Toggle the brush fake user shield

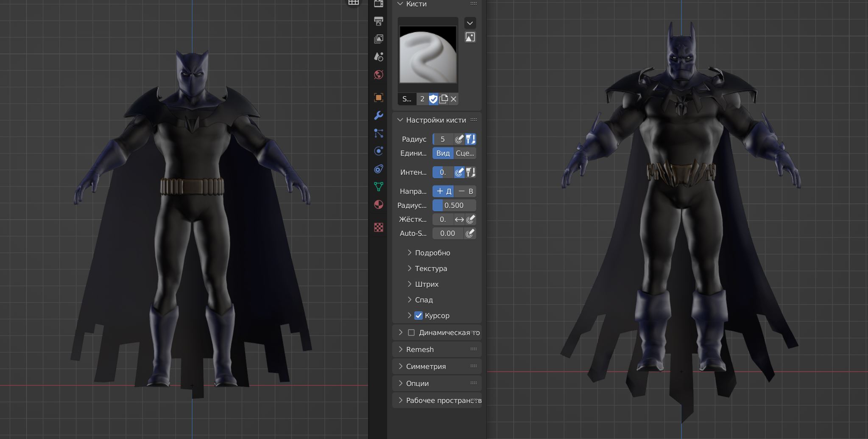click(433, 99)
